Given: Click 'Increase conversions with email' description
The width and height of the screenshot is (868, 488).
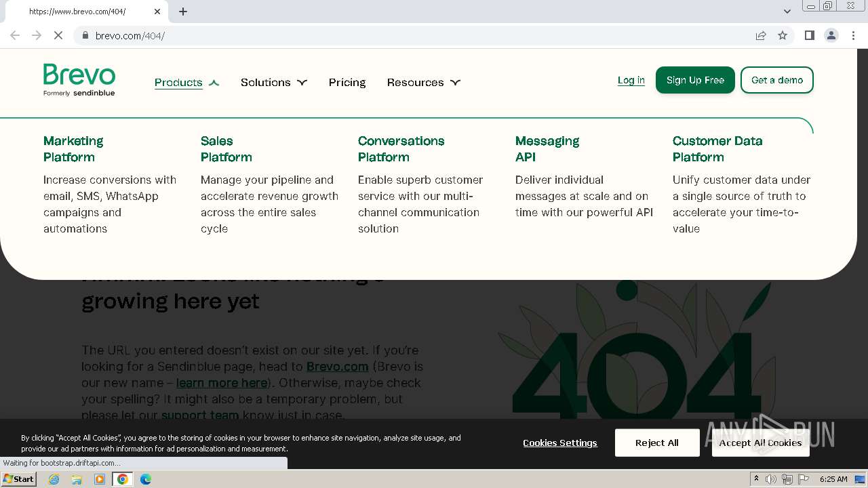Looking at the screenshot, I should point(110,204).
